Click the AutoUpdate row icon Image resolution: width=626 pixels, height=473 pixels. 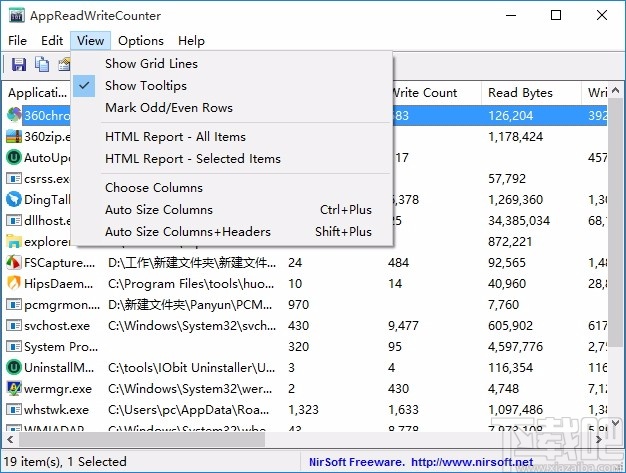(14, 157)
